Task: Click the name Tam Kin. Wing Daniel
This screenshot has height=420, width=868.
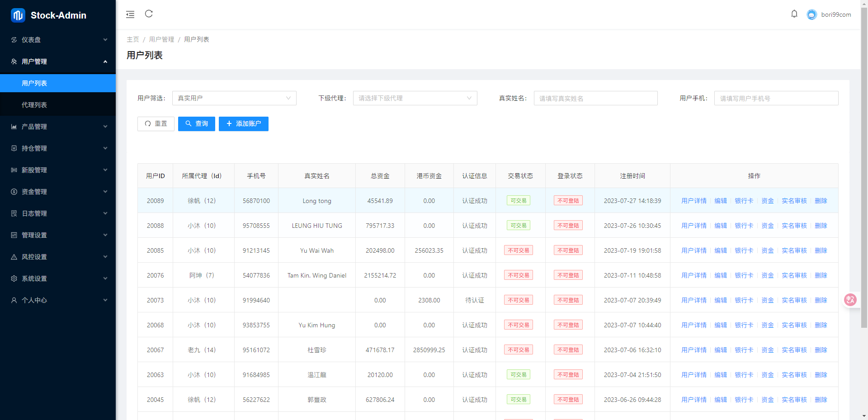Action: click(x=317, y=275)
